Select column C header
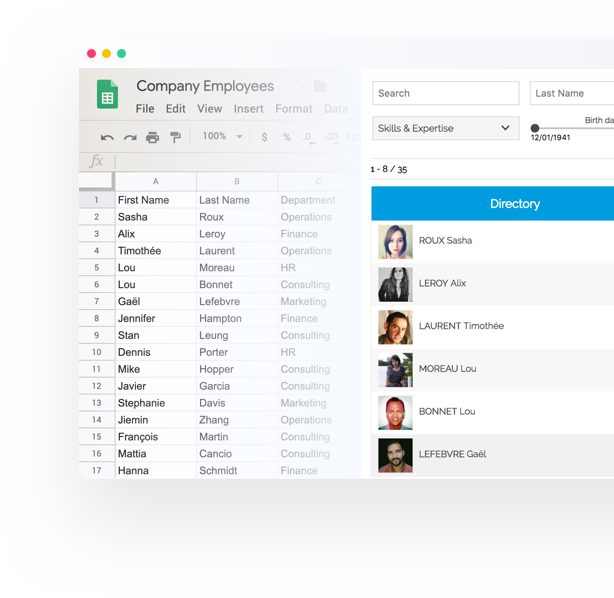The image size is (614, 598). (x=318, y=181)
